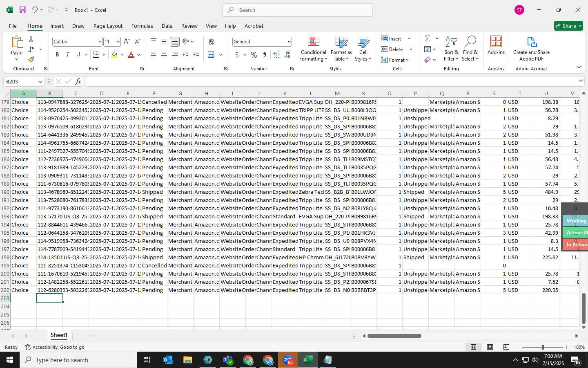The width and height of the screenshot is (588, 368).
Task: Click the Increase Decimal icon
Action: point(276,55)
